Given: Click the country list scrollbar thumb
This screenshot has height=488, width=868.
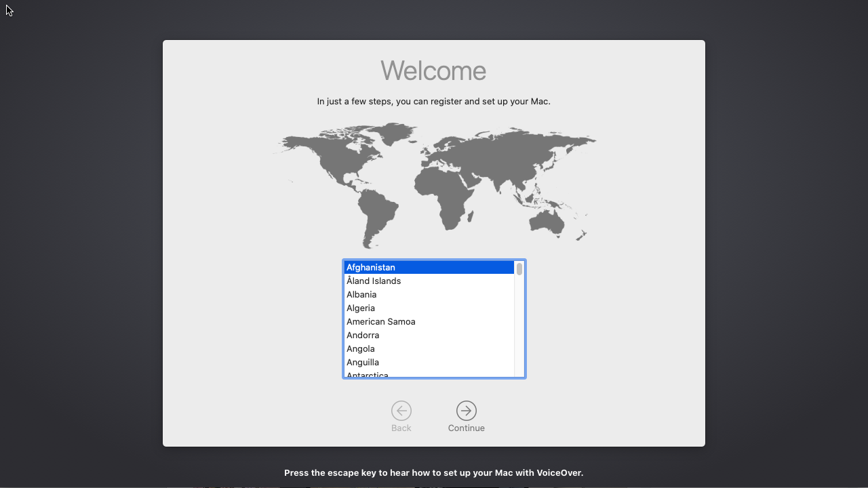Looking at the screenshot, I should (519, 269).
